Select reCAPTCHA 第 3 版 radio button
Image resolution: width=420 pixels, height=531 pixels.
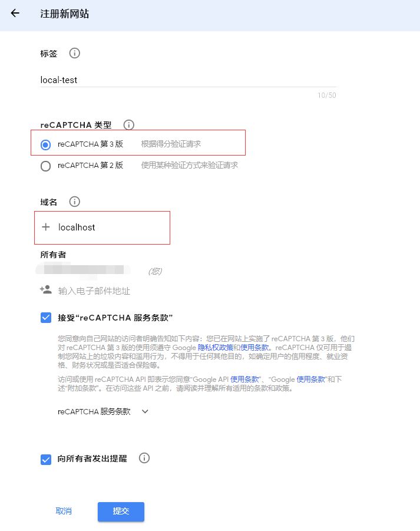tap(46, 145)
